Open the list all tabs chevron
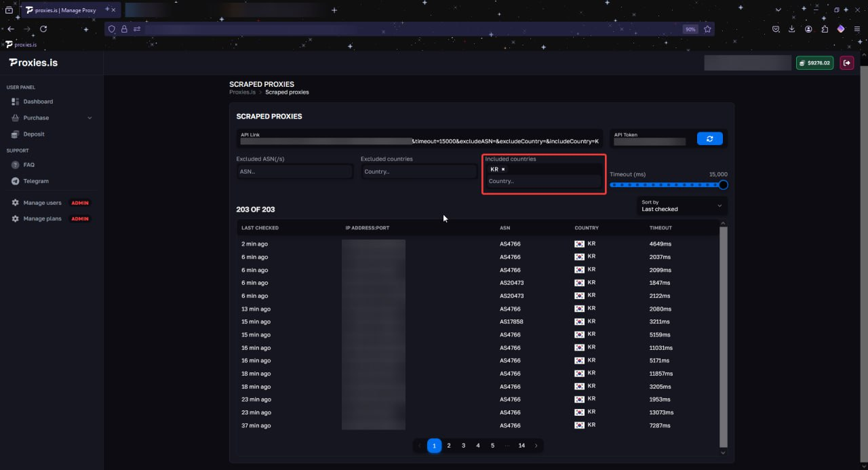868x470 pixels. click(778, 10)
